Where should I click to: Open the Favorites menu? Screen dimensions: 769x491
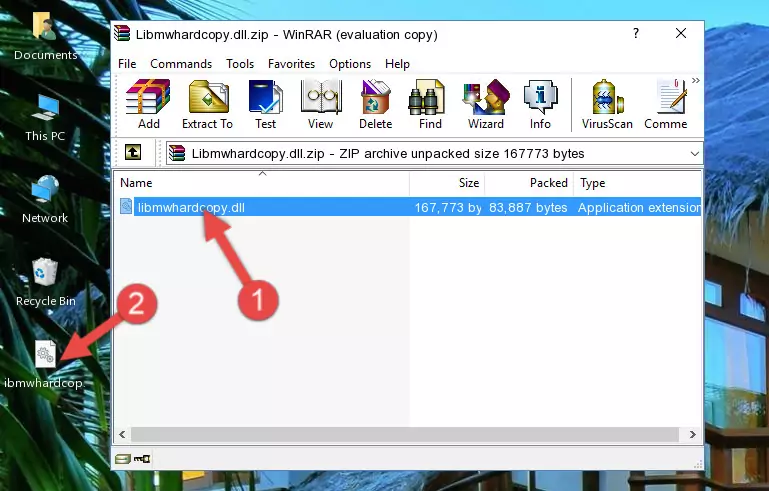(x=291, y=64)
